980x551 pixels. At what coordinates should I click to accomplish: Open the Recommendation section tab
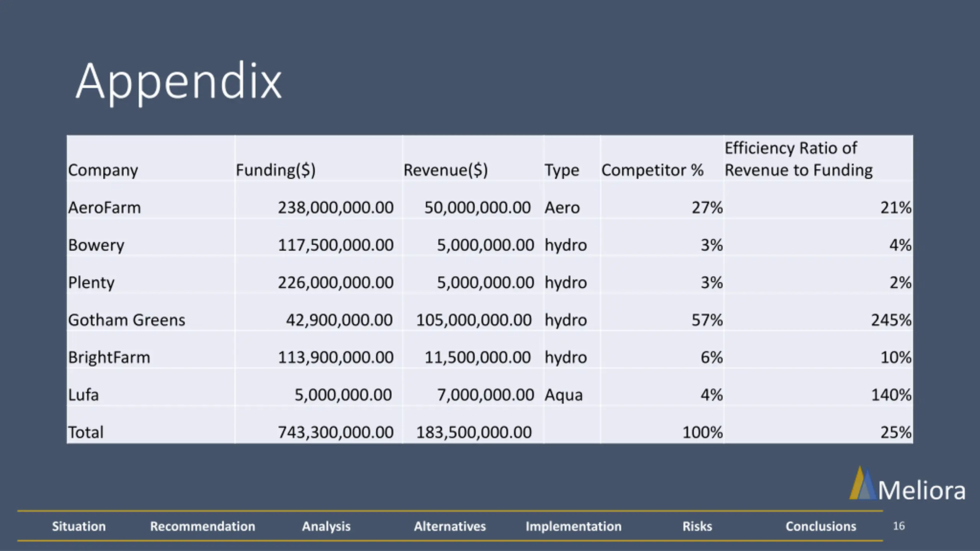(x=203, y=526)
